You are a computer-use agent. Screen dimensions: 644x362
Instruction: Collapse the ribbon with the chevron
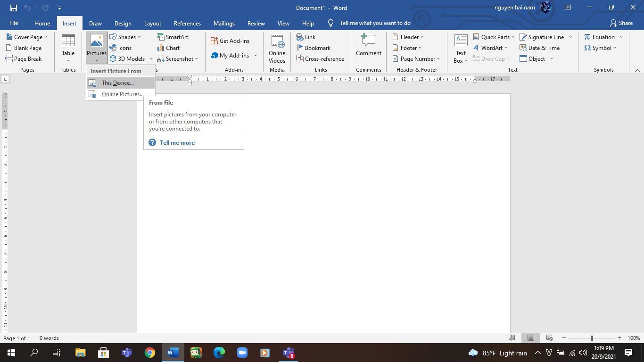point(637,70)
